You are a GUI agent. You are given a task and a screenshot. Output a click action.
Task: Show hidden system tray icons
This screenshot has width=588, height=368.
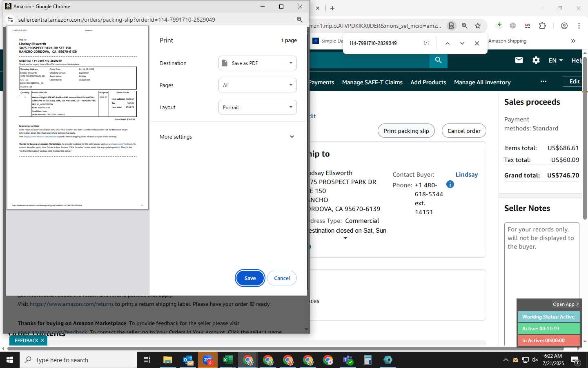point(506,360)
